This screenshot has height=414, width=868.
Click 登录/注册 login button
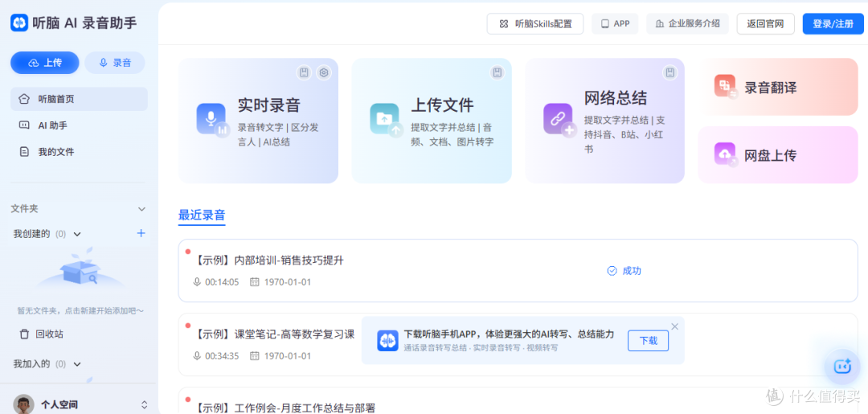coord(833,24)
